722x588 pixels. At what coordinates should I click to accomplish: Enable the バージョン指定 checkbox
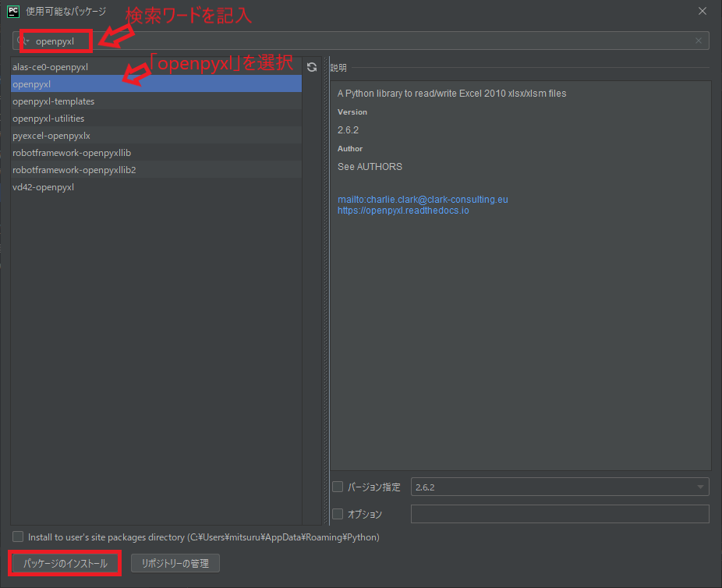(x=338, y=487)
